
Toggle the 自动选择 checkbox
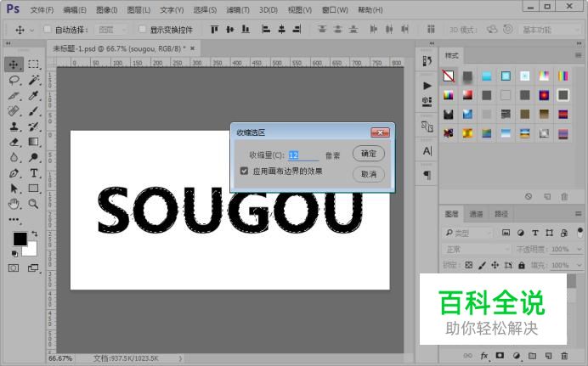coord(47,29)
